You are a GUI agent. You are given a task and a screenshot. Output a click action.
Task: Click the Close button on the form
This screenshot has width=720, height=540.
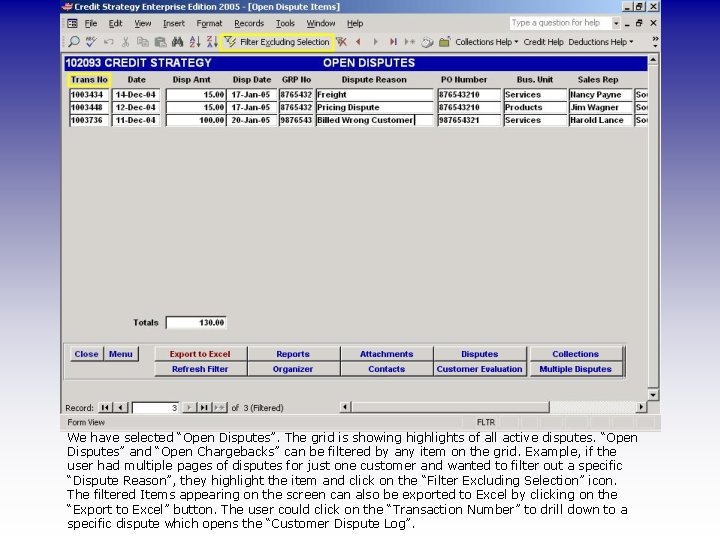click(x=86, y=354)
